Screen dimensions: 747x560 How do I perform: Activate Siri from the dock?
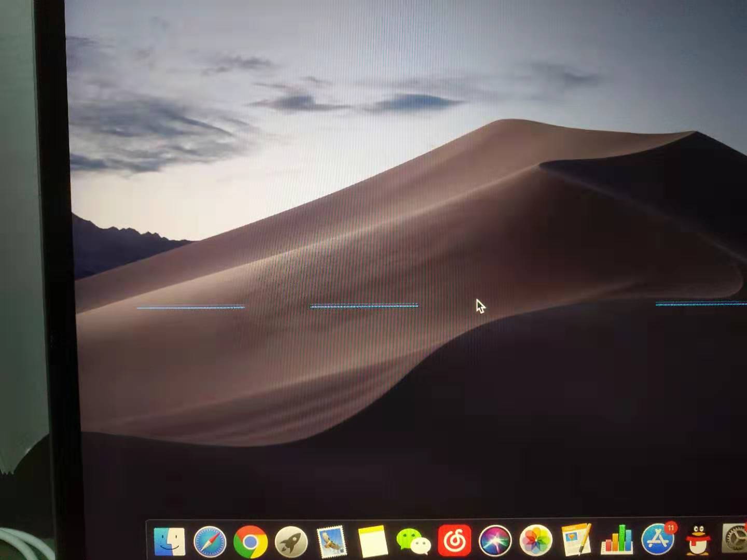click(495, 540)
